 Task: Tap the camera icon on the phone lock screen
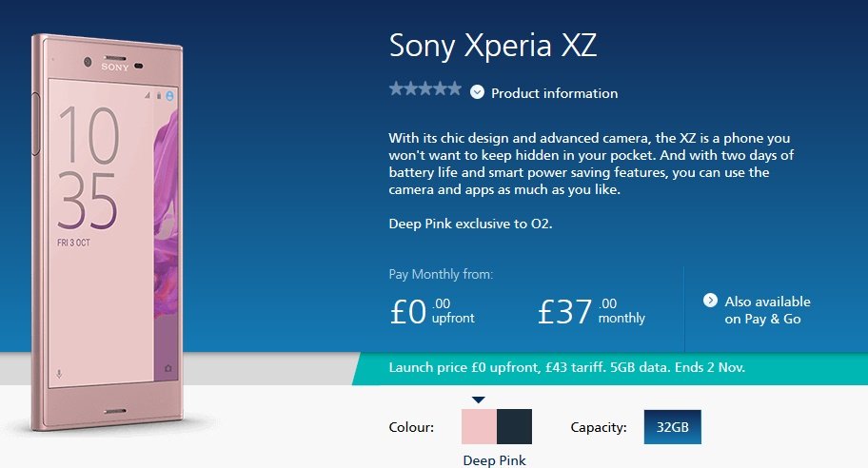[168, 367]
